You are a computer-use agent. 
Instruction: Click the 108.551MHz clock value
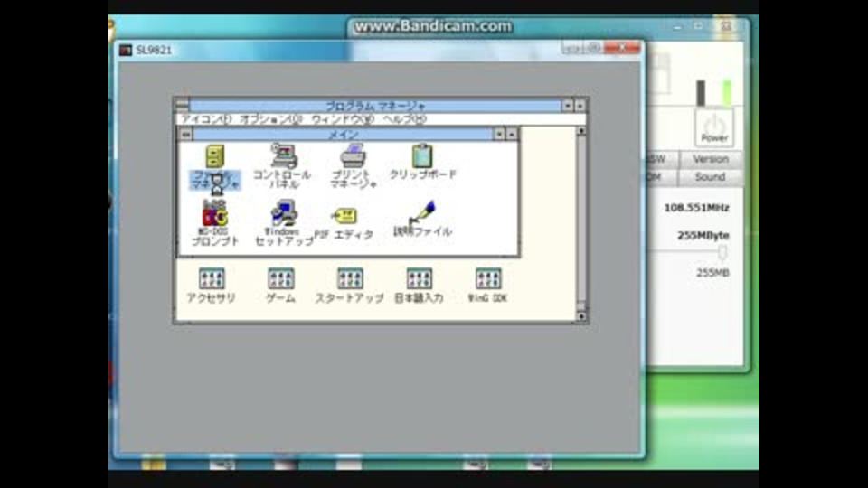696,208
